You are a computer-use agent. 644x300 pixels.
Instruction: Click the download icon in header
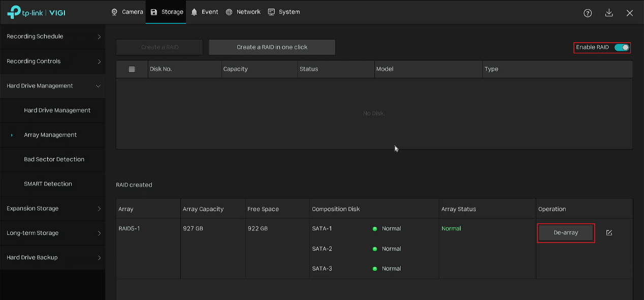pyautogui.click(x=609, y=13)
